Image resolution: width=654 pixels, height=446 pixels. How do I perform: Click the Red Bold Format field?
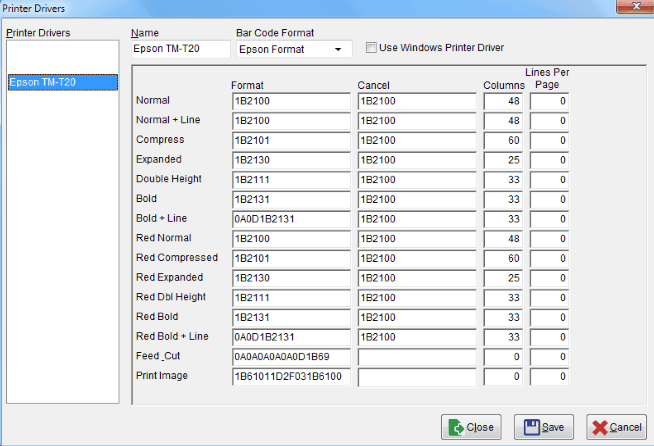[x=290, y=317]
